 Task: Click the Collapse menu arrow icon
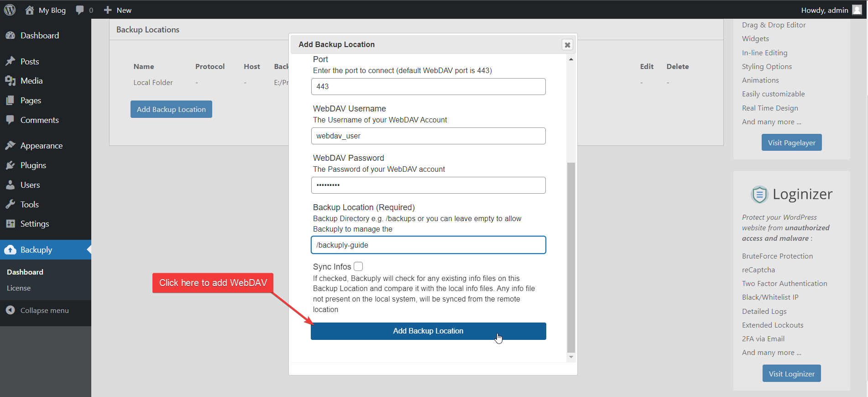pyautogui.click(x=10, y=310)
